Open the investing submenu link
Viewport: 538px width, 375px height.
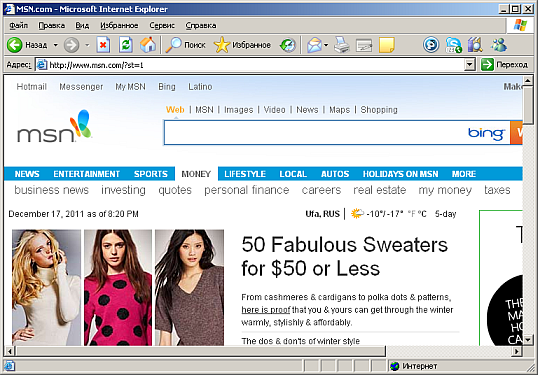(123, 190)
